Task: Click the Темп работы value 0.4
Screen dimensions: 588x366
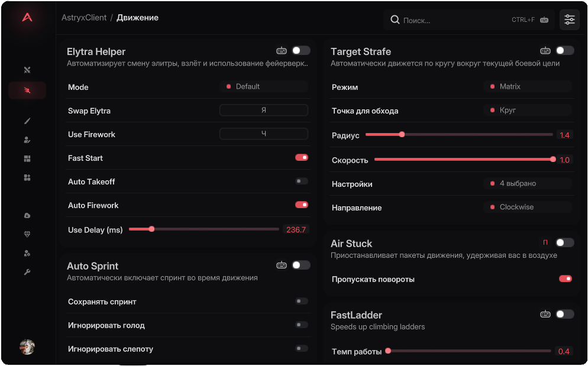Action: 564,351
